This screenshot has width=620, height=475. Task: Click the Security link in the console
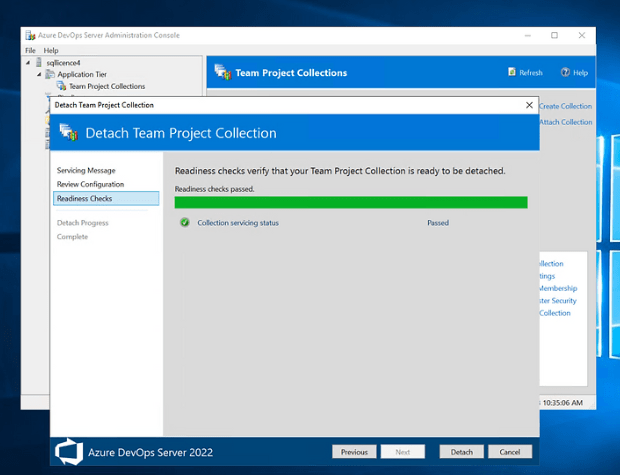558,301
